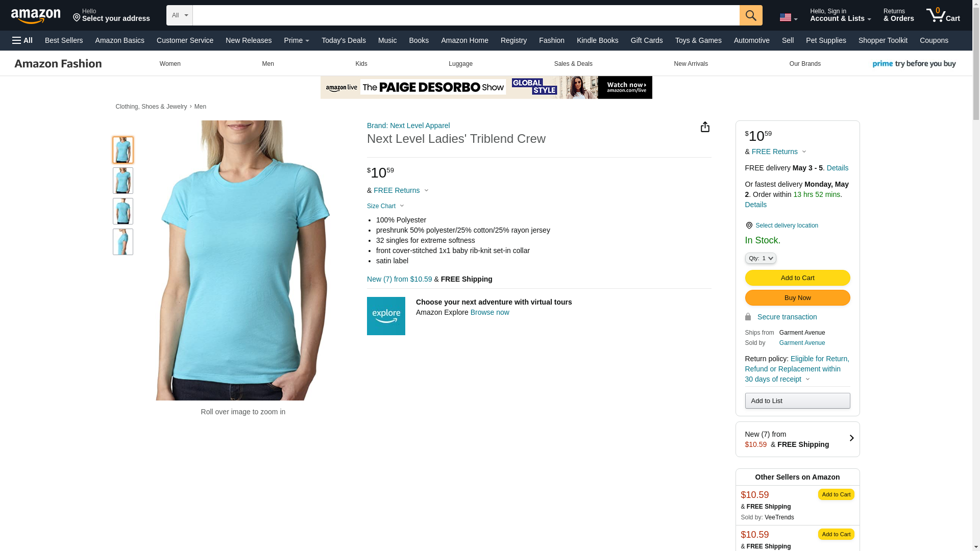
Task: Click the share icon beside product title
Action: (704, 127)
